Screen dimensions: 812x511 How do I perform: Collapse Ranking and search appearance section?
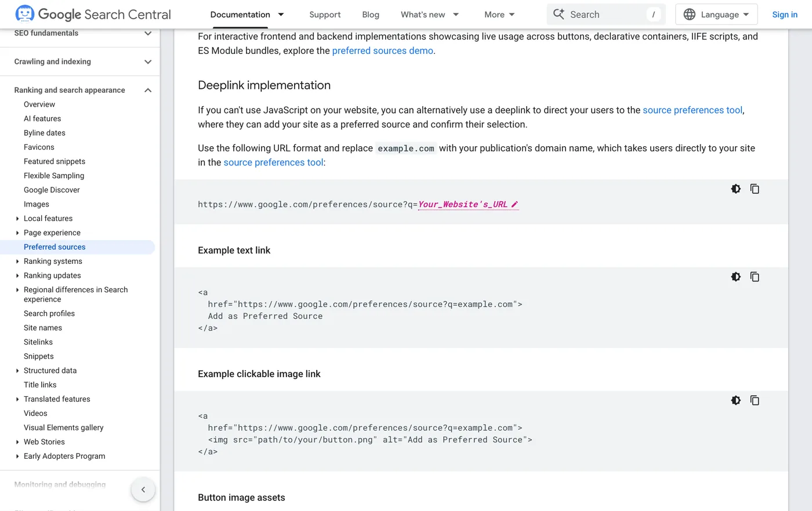[148, 90]
